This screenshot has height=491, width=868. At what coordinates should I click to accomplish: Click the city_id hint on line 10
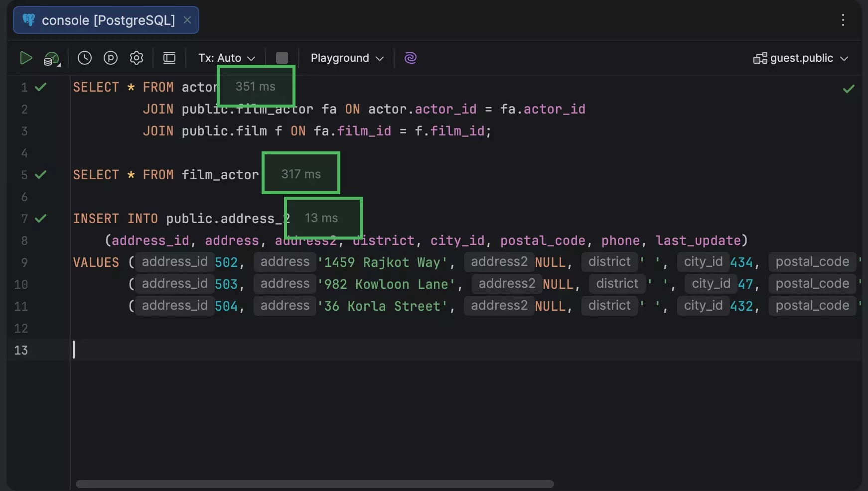[x=711, y=284]
